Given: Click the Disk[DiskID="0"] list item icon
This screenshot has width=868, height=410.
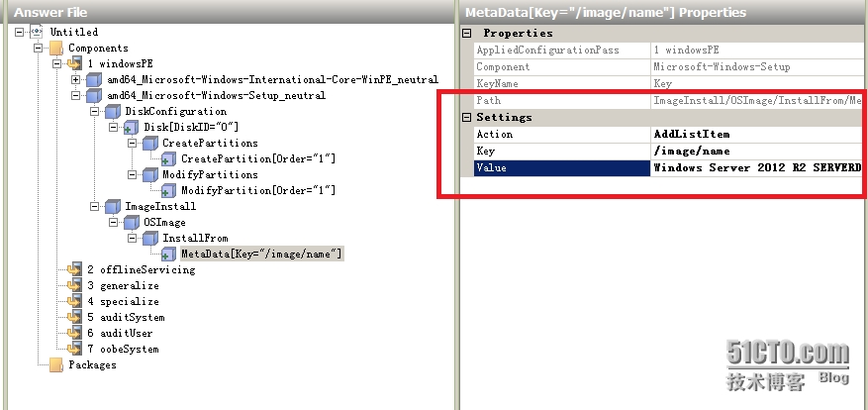Looking at the screenshot, I should click(132, 128).
